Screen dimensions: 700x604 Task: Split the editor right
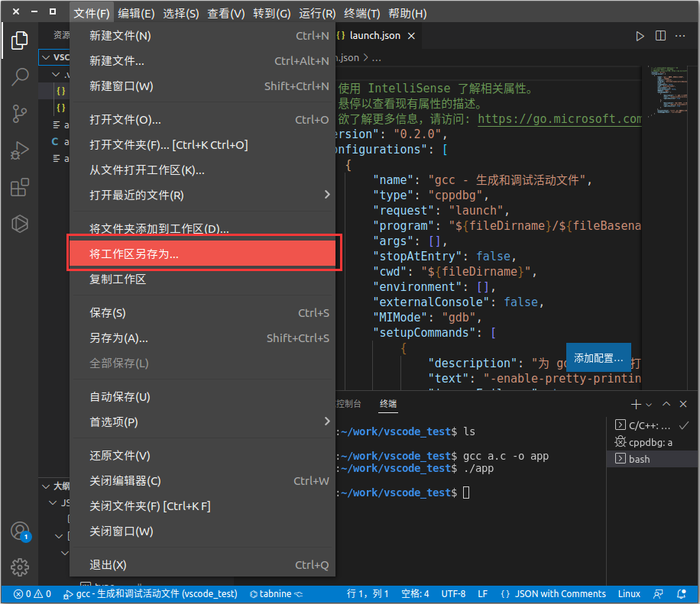click(x=660, y=36)
